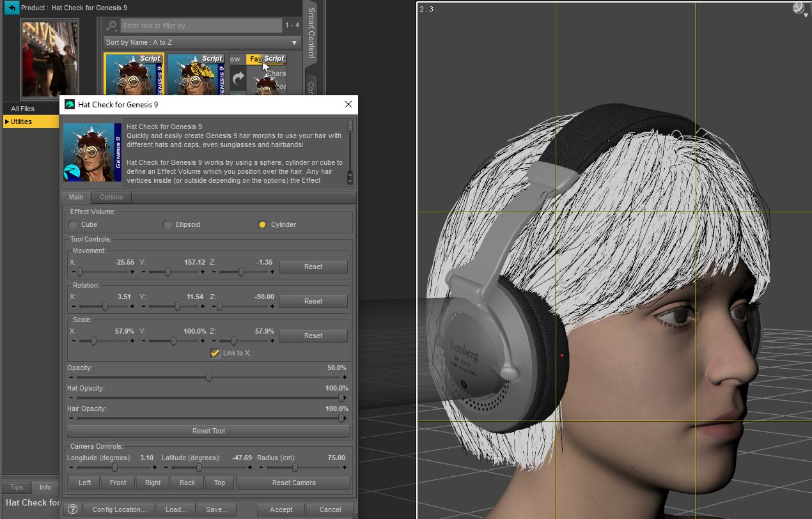Screen dimensions: 812x519
Task: Click the Save button
Action: 216,509
